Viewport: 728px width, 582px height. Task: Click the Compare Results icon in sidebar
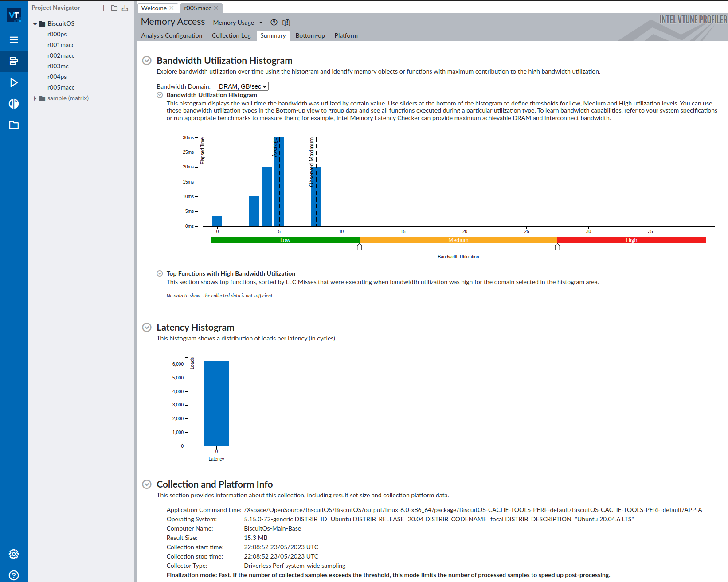[14, 104]
